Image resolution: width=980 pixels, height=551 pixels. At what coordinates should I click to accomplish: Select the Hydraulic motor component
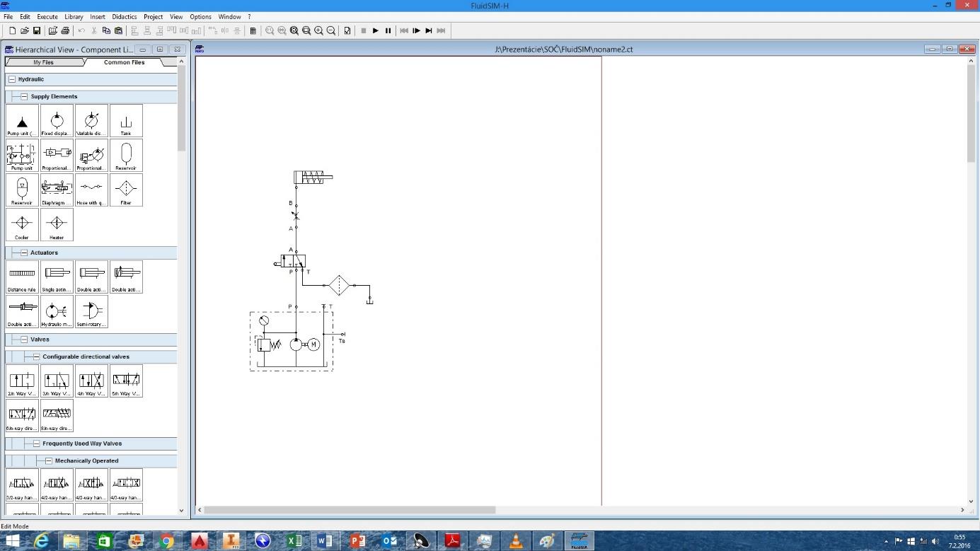click(57, 311)
